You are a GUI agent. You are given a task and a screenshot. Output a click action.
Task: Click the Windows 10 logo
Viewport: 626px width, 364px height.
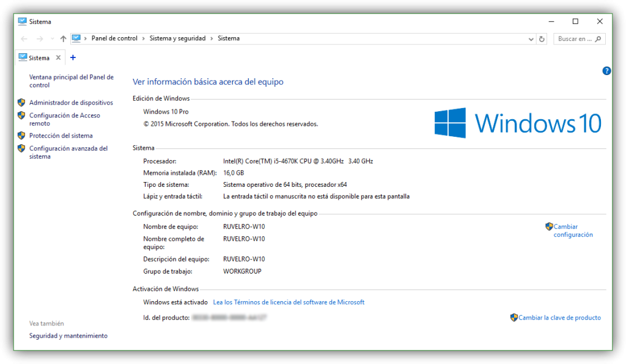(x=518, y=123)
